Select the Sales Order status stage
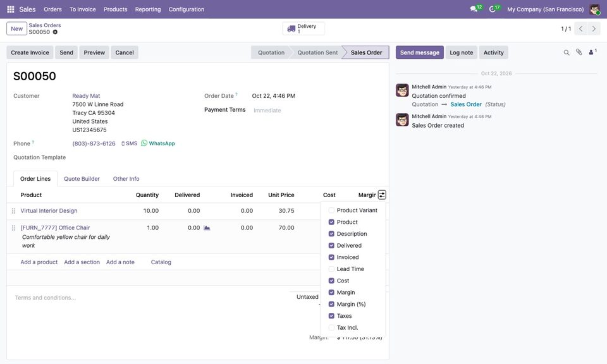 point(366,52)
